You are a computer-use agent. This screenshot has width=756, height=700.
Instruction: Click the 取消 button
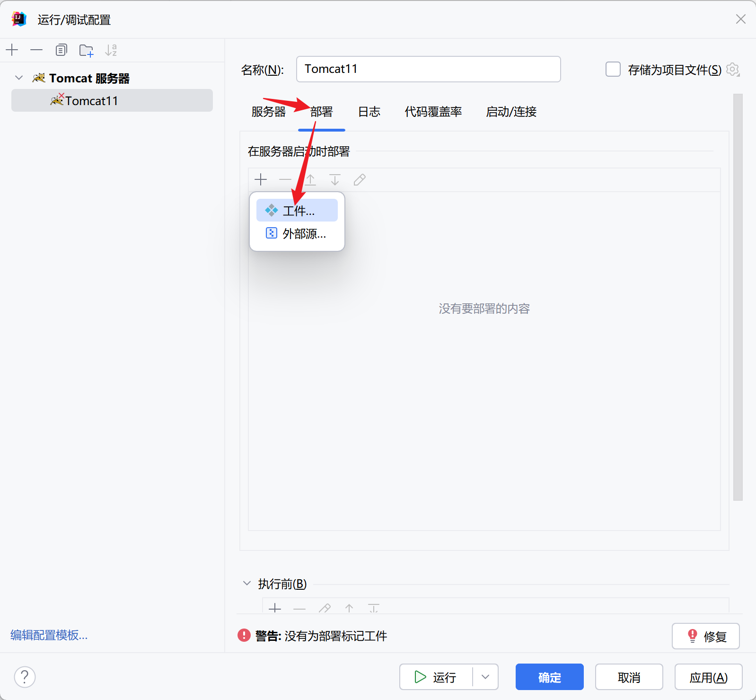coord(629,677)
